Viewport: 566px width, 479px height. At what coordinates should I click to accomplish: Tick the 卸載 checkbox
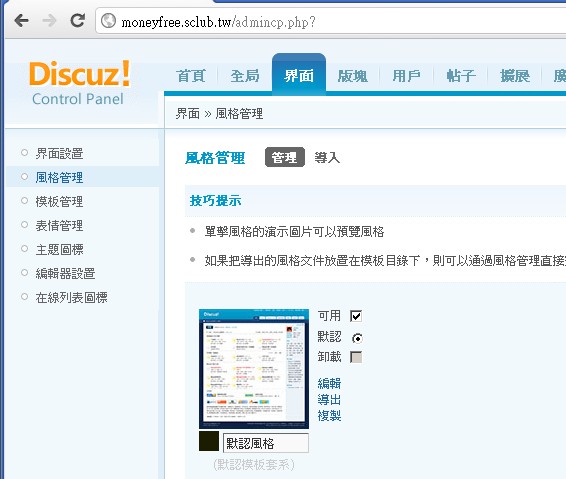point(356,357)
